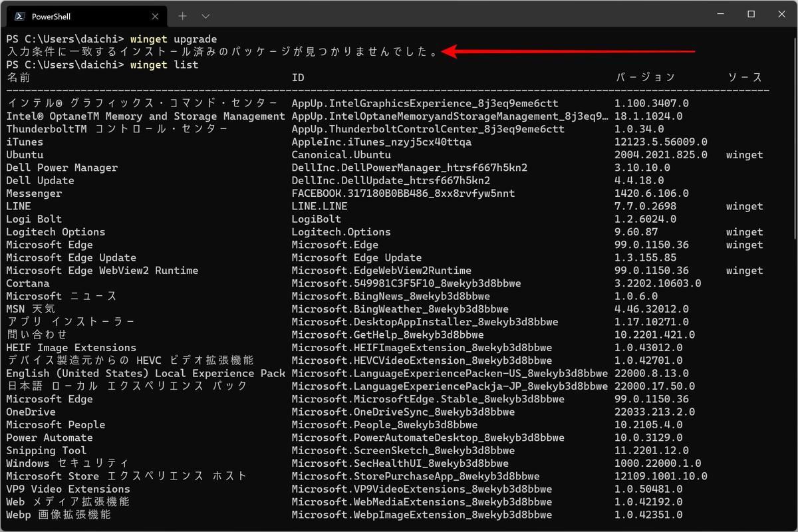
Task: Click version 9.60.87 of Logitech Options
Action: pyautogui.click(x=636, y=232)
